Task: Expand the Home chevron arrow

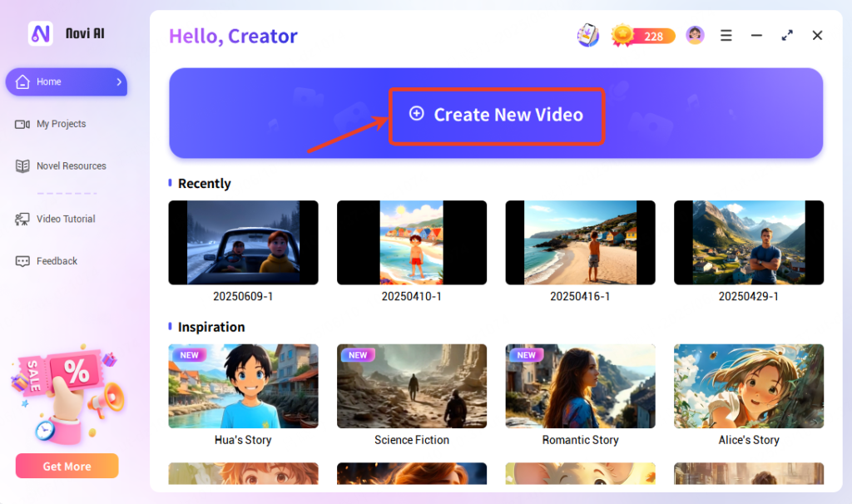Action: 119,82
